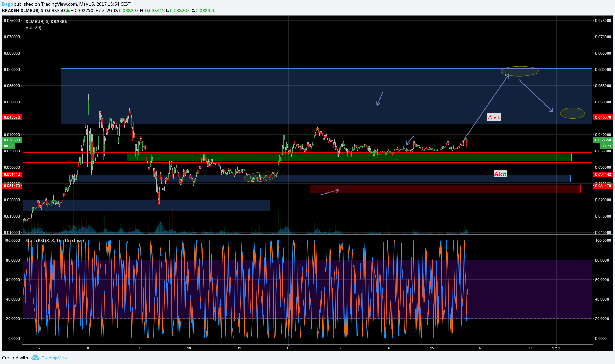The height and width of the screenshot is (364, 615).
Task: Click date label 11 on the time axis
Action: tap(239, 348)
